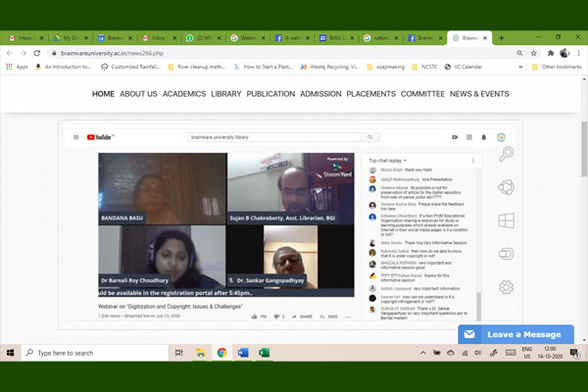The image size is (588, 392).
Task: Click the YouTube create video icon
Action: tap(455, 137)
